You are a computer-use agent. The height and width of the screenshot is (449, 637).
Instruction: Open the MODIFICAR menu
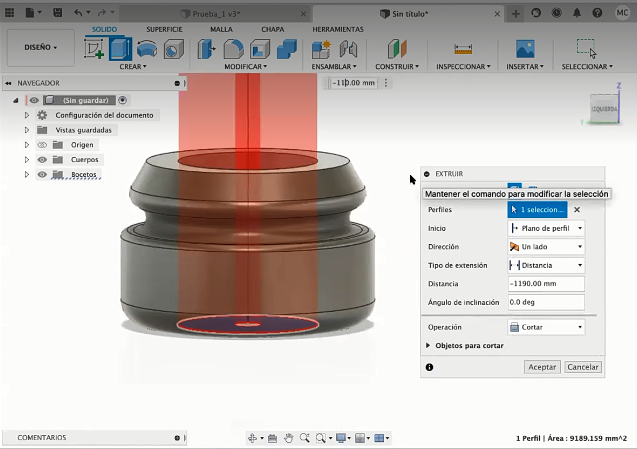[245, 66]
